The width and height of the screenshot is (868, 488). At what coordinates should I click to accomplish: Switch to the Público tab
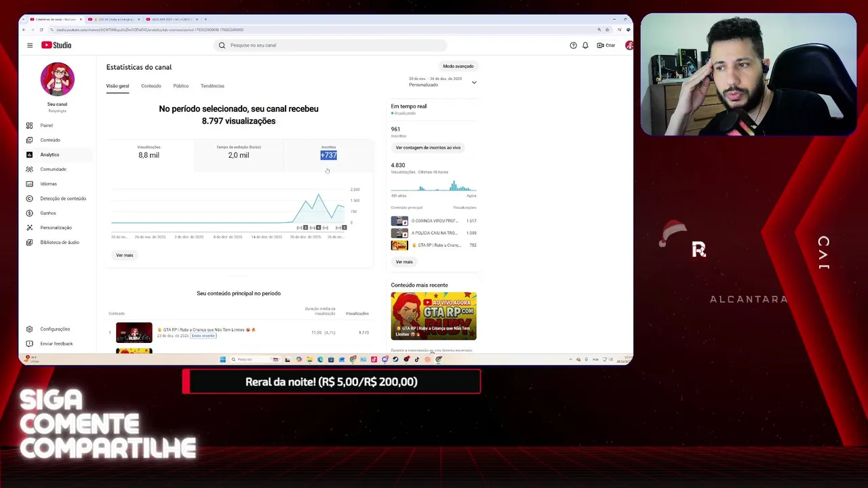click(x=180, y=86)
